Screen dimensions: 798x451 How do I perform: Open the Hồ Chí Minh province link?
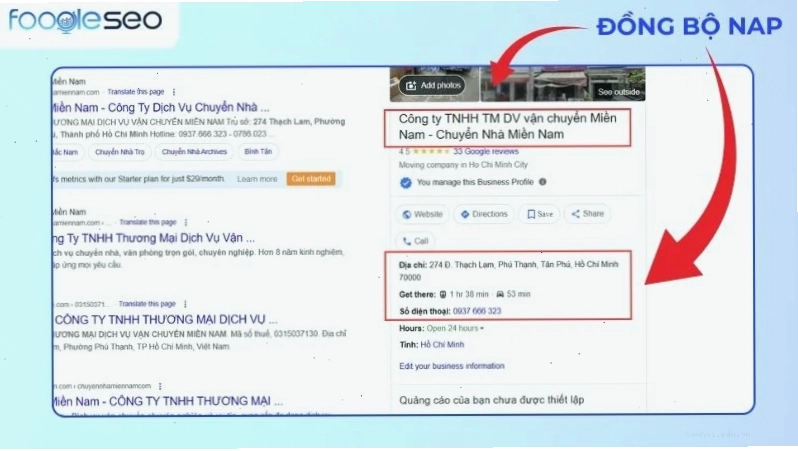click(x=442, y=345)
